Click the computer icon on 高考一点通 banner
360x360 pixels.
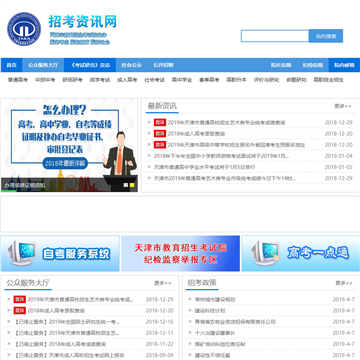(266, 253)
